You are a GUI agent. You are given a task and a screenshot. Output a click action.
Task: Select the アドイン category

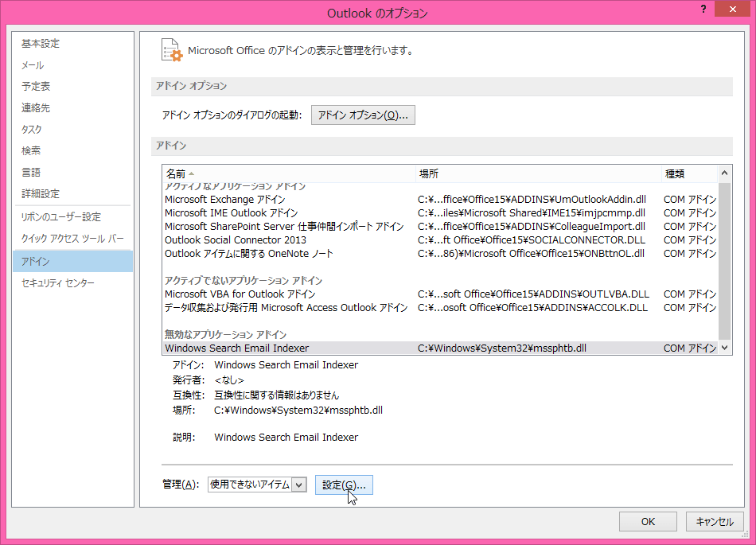click(x=72, y=261)
